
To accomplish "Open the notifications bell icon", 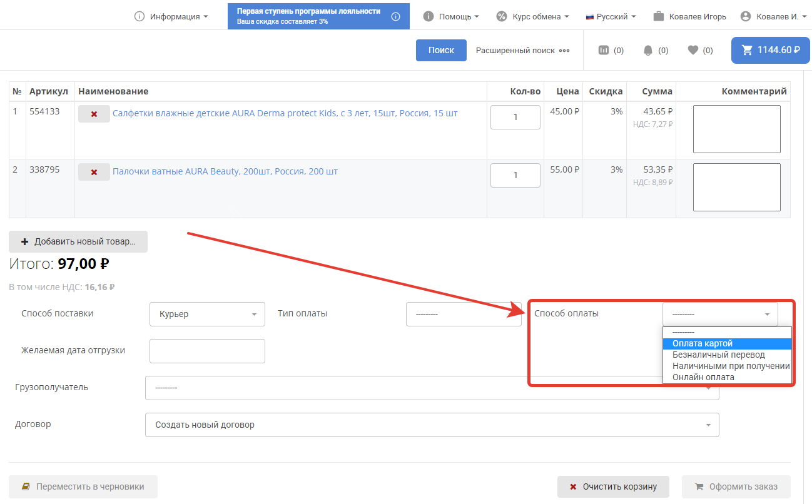I will tap(648, 50).
